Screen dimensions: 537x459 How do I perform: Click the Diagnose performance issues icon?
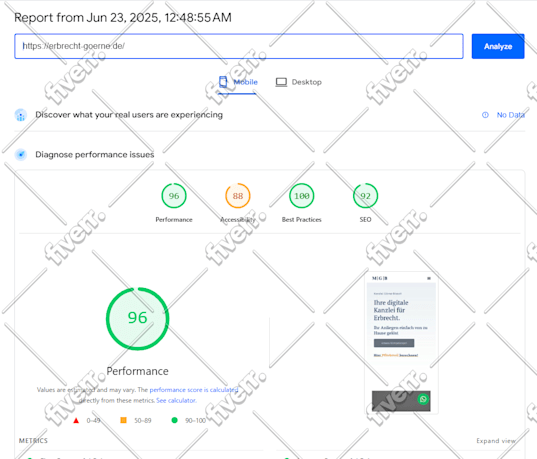click(21, 155)
